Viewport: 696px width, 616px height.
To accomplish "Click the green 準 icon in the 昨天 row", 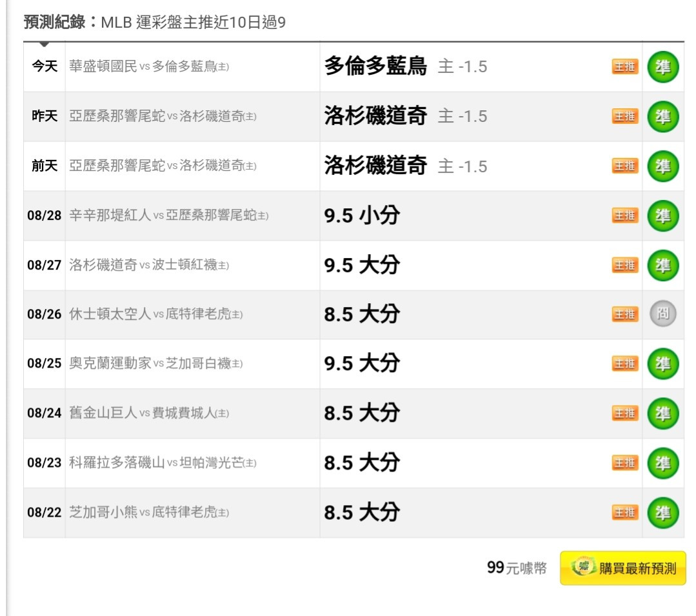I will 662,117.
